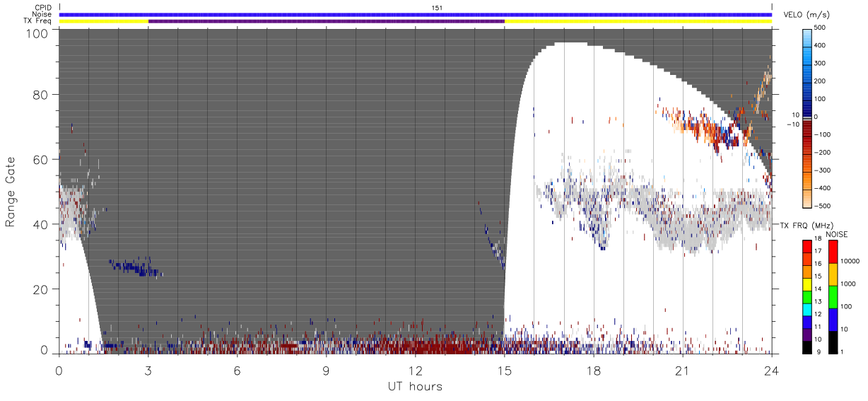Click y-axis tick label 100
Viewport: 868px width, 401px height.
click(x=36, y=33)
